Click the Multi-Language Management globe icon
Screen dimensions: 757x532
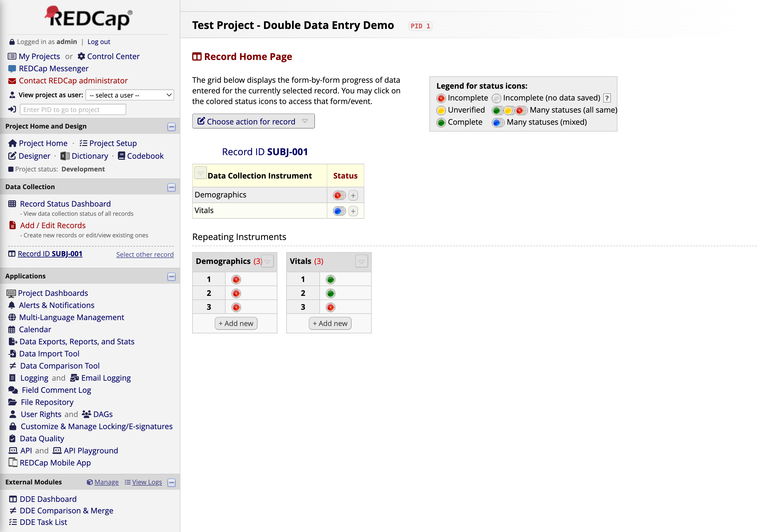coord(12,317)
